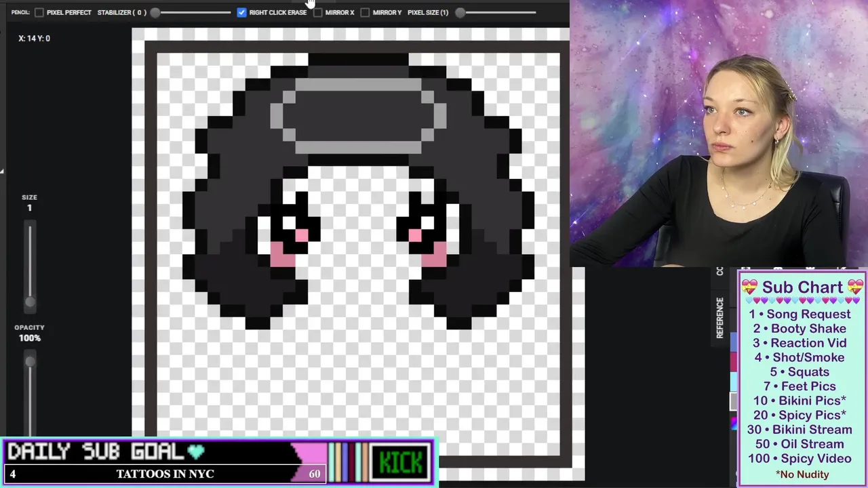Click the teal heart after Daily Sub Goal

[196, 451]
